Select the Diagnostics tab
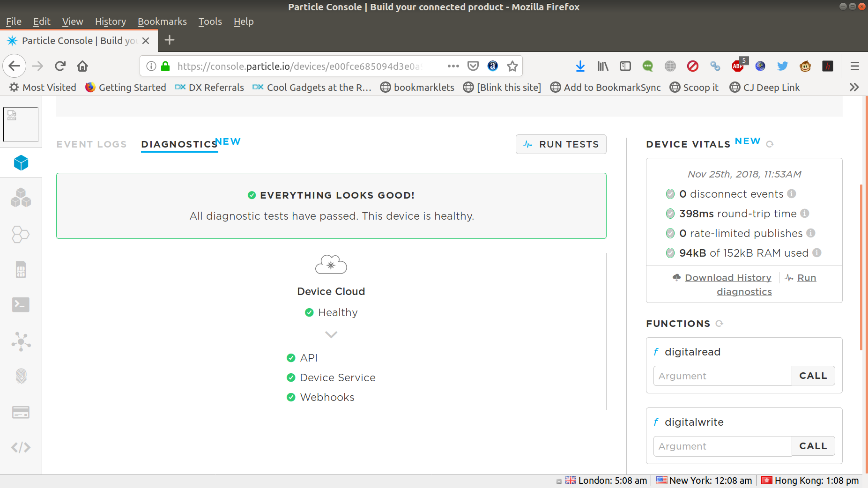 point(179,144)
